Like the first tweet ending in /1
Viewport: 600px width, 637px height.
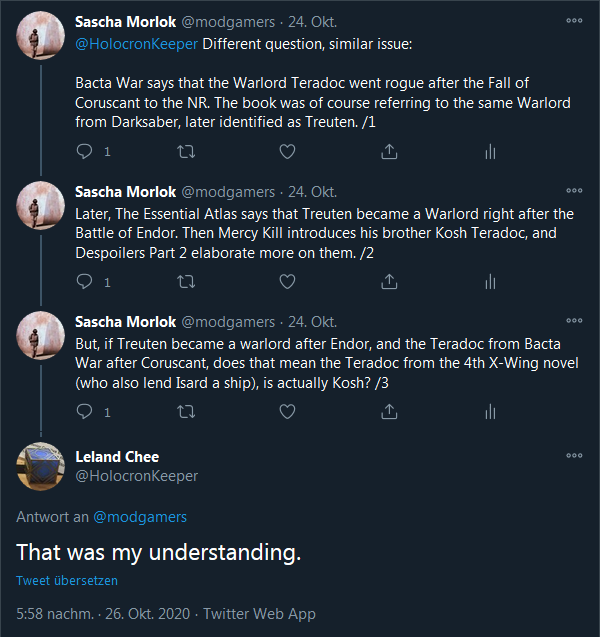click(287, 151)
